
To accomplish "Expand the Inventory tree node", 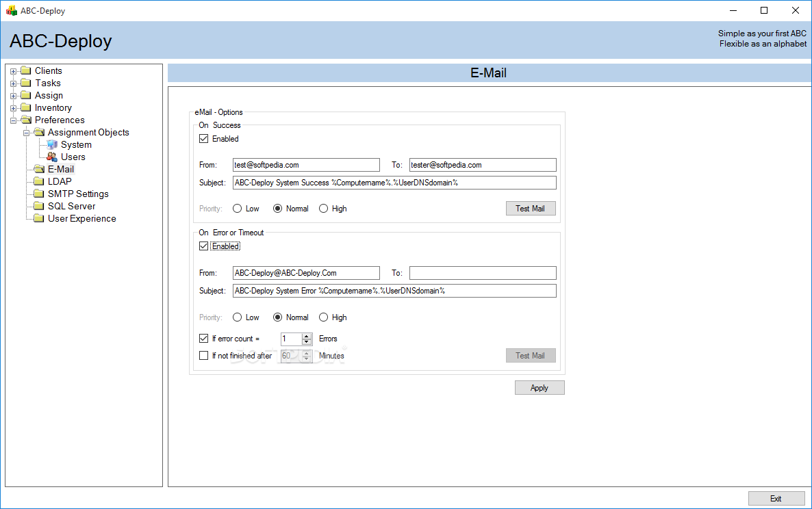I will pos(14,109).
